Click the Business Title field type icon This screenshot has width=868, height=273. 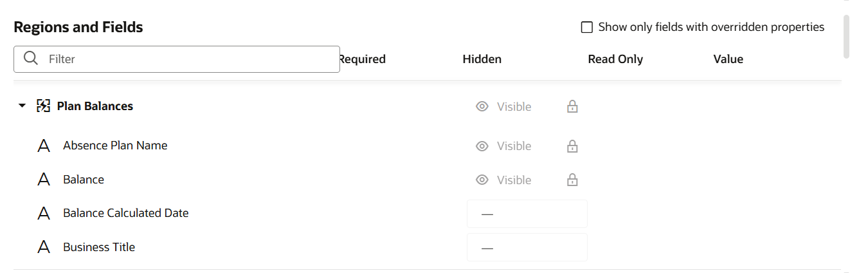[44, 247]
